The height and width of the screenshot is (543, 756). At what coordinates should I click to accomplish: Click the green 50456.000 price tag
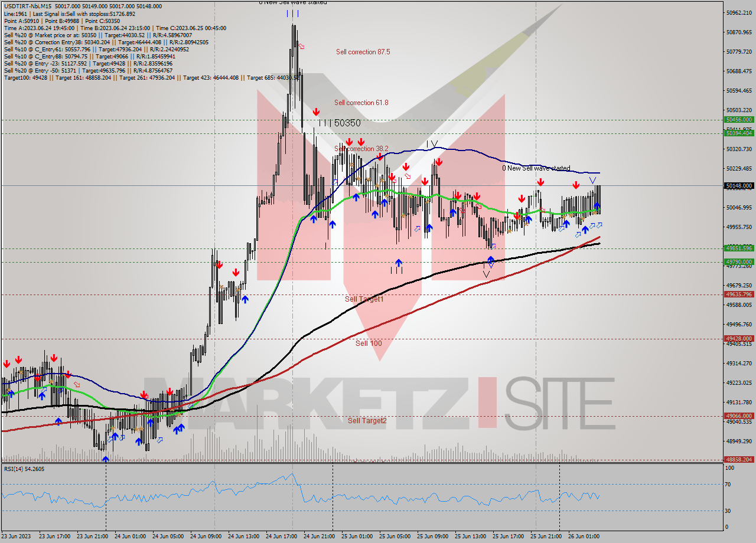point(738,119)
